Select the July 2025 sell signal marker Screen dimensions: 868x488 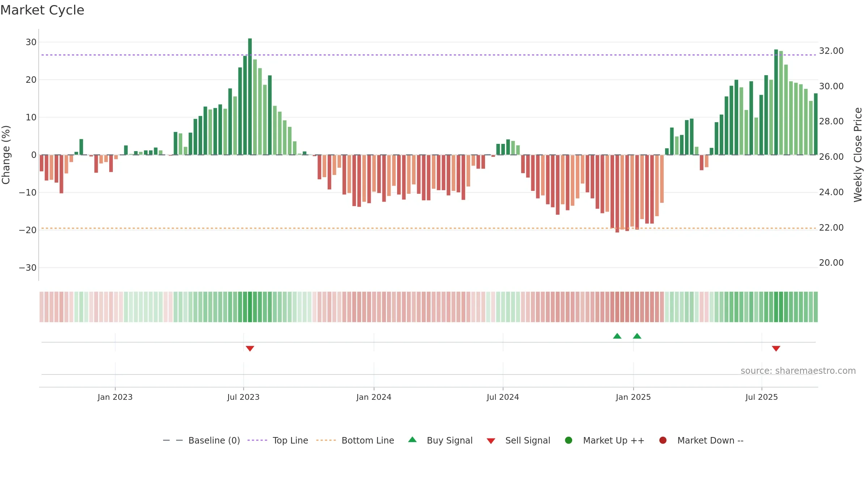[x=776, y=348]
